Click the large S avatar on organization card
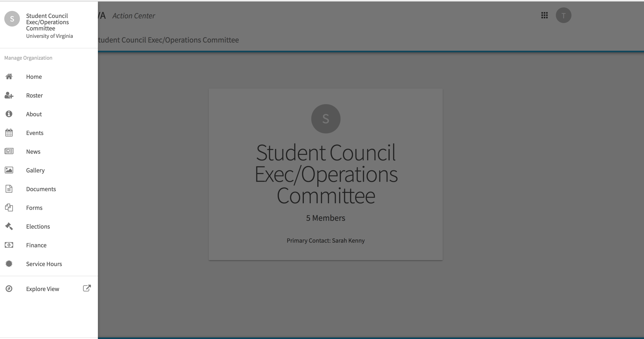This screenshot has height=339, width=644. pyautogui.click(x=326, y=119)
